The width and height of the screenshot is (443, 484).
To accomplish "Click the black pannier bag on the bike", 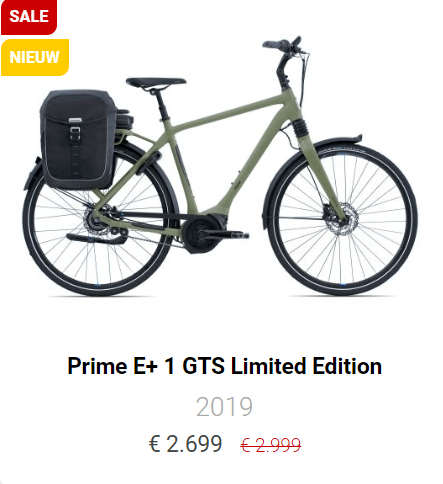I will 79,139.
